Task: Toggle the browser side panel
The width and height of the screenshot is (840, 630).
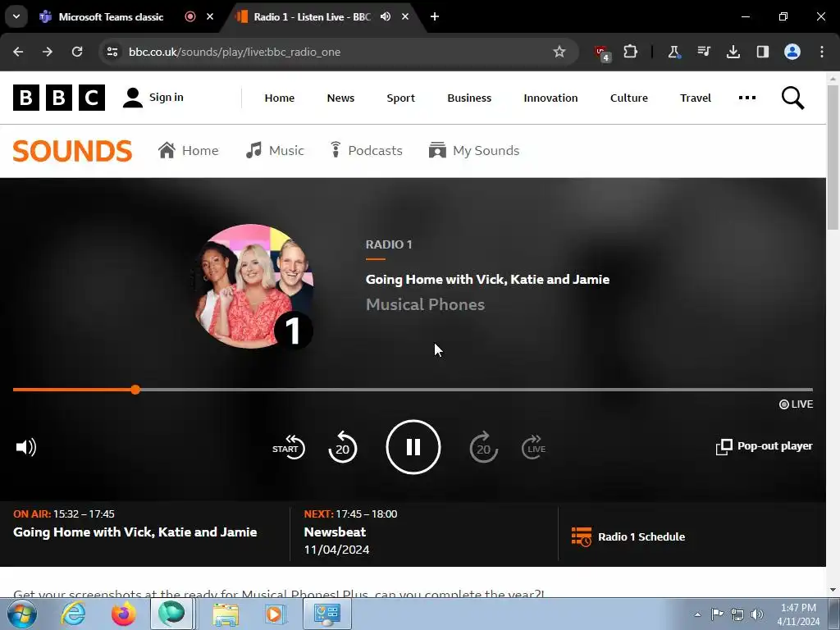Action: (763, 52)
